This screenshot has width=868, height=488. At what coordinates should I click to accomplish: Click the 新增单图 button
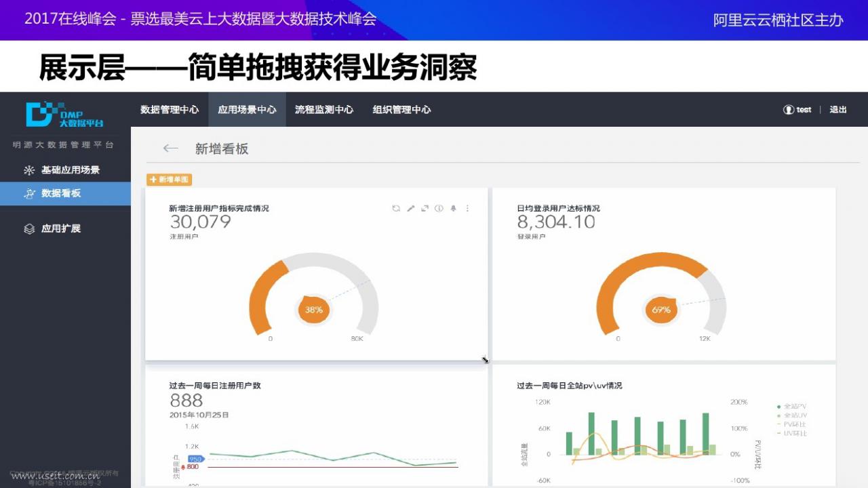(x=170, y=180)
